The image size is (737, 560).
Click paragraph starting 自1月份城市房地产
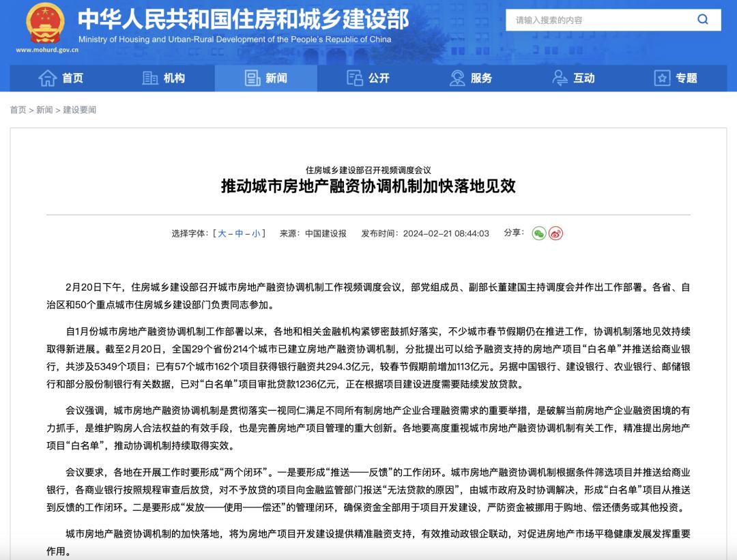(x=369, y=358)
